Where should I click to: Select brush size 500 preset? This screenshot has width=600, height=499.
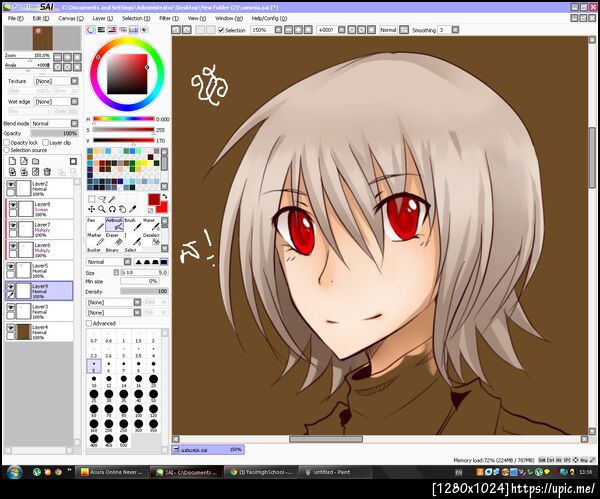[x=124, y=440]
